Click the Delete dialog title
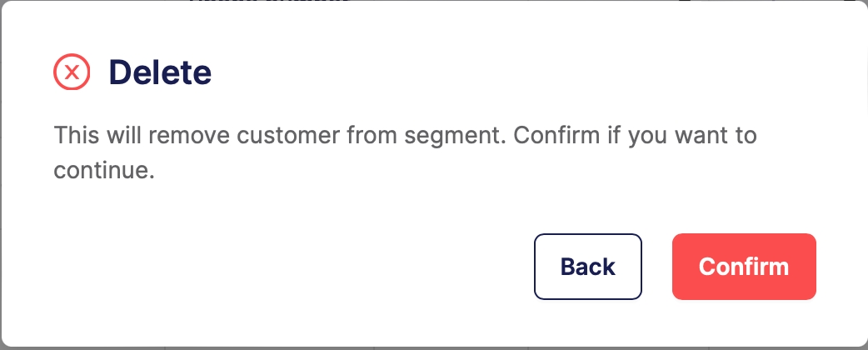Image resolution: width=868 pixels, height=350 pixels. [160, 73]
